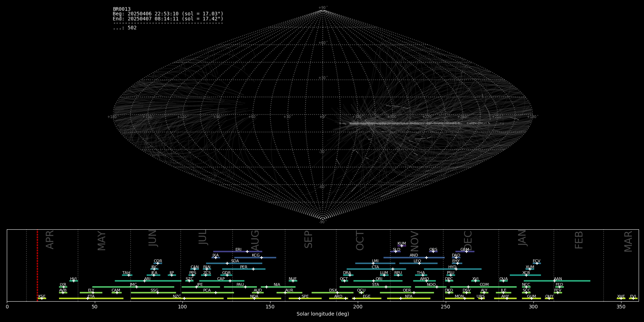Click the GEM shower label
The image size is (644, 322).
pyautogui.click(x=464, y=250)
